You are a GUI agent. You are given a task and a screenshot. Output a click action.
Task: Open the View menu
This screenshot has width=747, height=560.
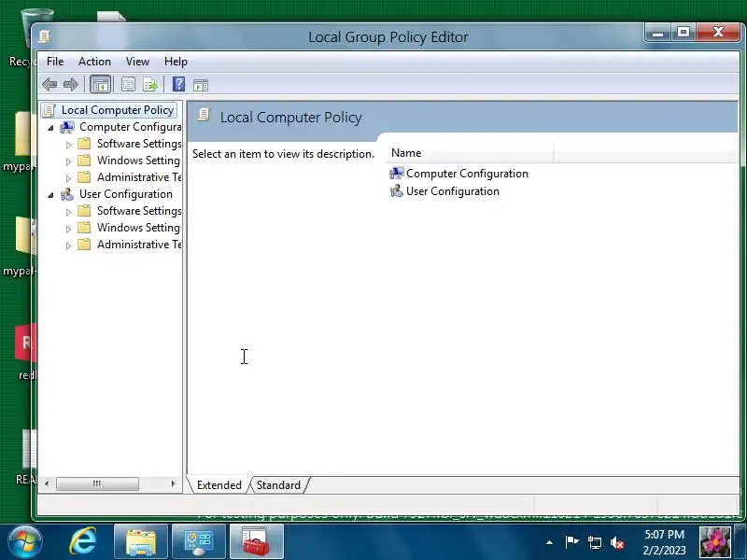coord(137,62)
